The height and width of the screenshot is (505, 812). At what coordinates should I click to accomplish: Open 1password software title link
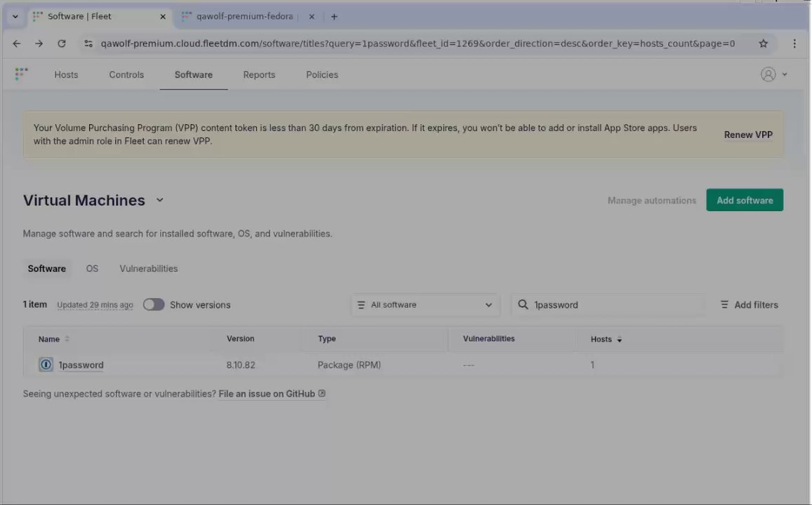point(81,365)
